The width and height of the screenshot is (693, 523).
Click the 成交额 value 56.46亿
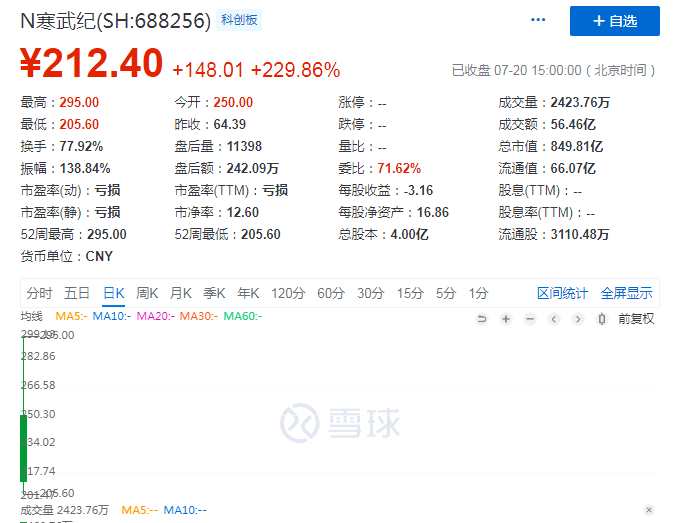573,124
